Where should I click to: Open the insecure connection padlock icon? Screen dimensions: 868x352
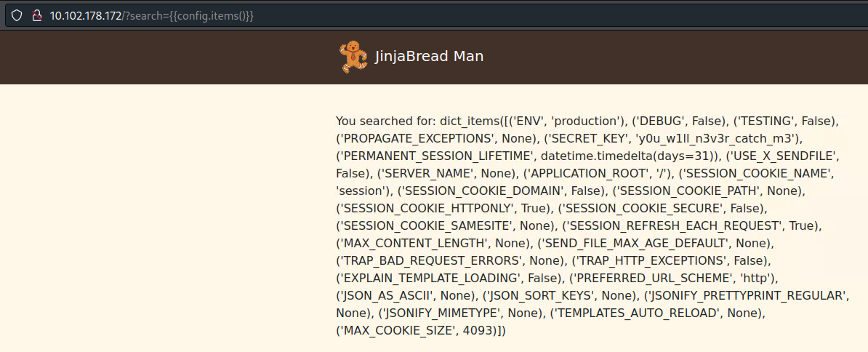pos(37,15)
